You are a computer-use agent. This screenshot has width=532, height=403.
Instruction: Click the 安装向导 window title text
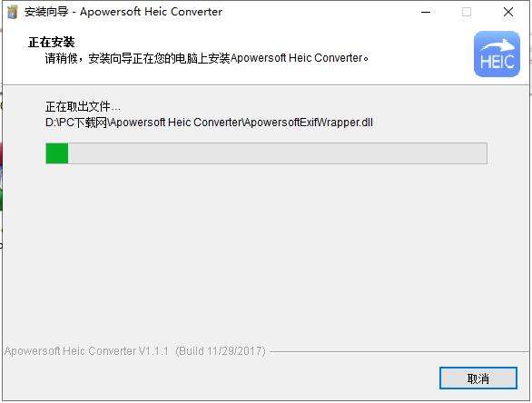point(46,12)
